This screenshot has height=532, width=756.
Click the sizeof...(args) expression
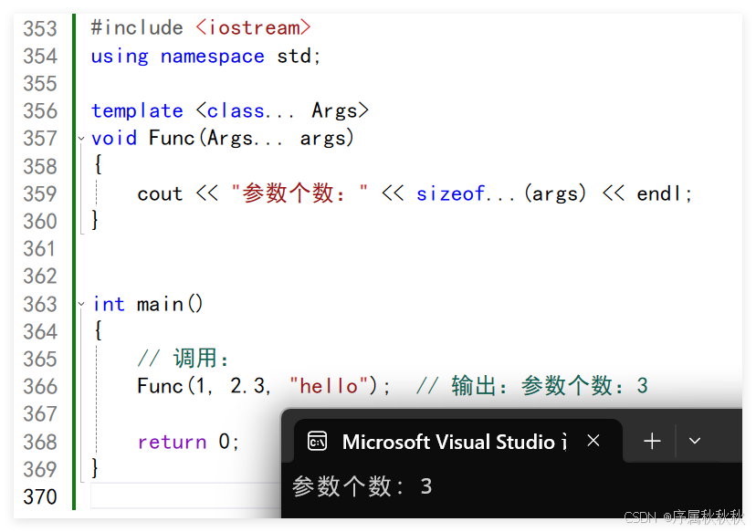click(x=501, y=193)
